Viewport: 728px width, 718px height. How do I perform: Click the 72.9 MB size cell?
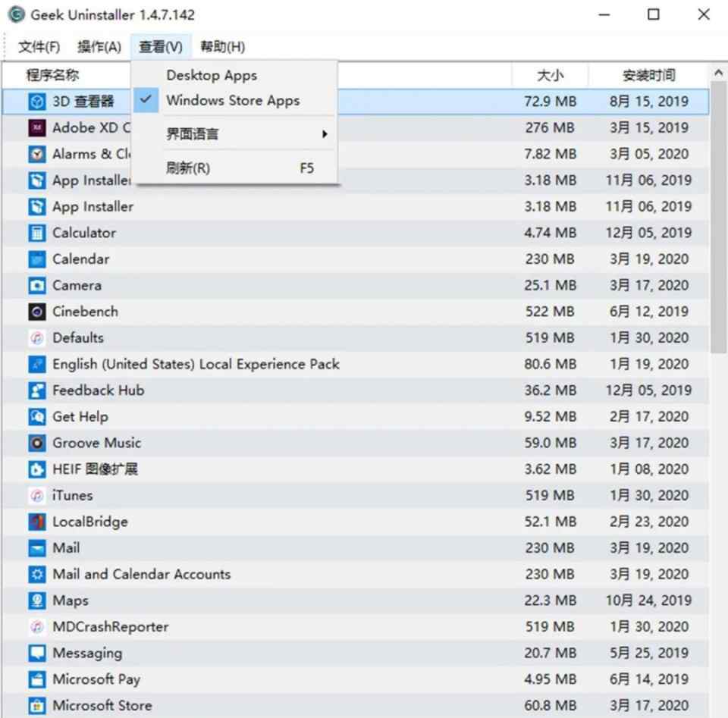pos(550,101)
